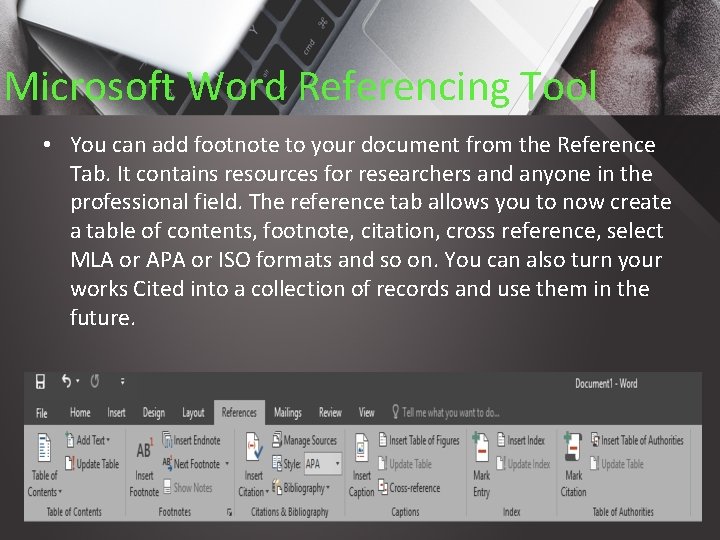Select the References tab
Image resolution: width=720 pixels, height=540 pixels.
click(x=239, y=412)
